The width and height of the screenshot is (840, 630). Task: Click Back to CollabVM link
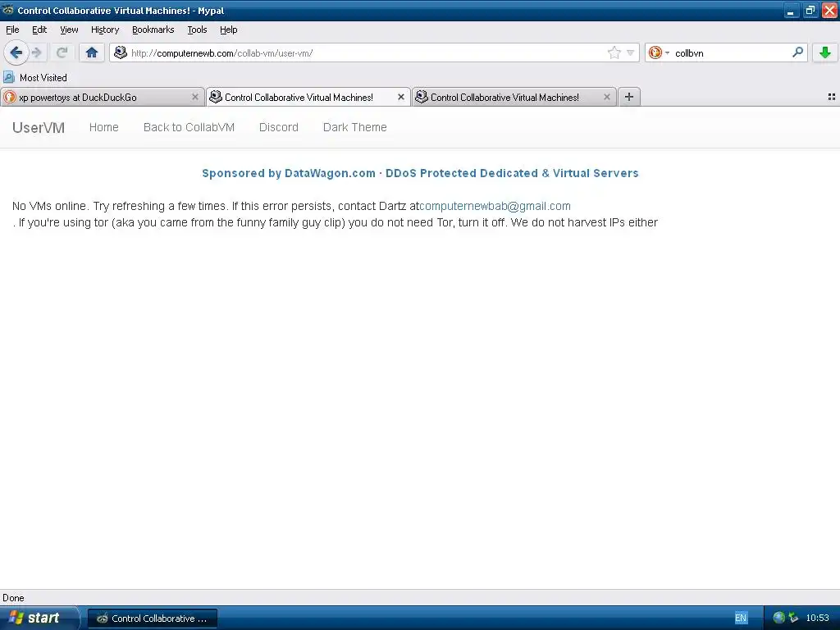coord(189,127)
